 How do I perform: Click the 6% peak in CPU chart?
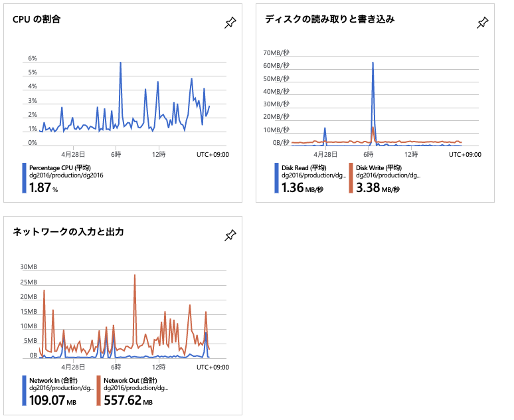coord(120,63)
